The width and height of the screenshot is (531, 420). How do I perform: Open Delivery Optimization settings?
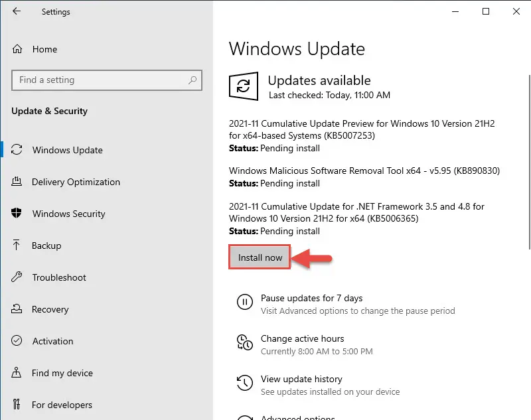pyautogui.click(x=76, y=182)
